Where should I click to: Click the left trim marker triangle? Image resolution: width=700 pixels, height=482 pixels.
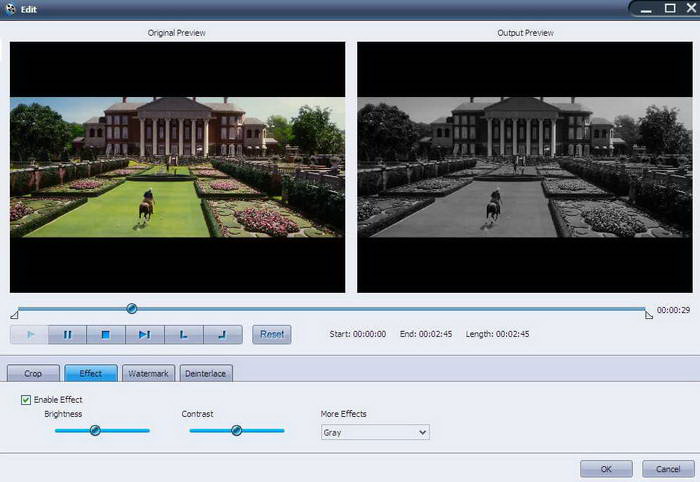(14, 315)
